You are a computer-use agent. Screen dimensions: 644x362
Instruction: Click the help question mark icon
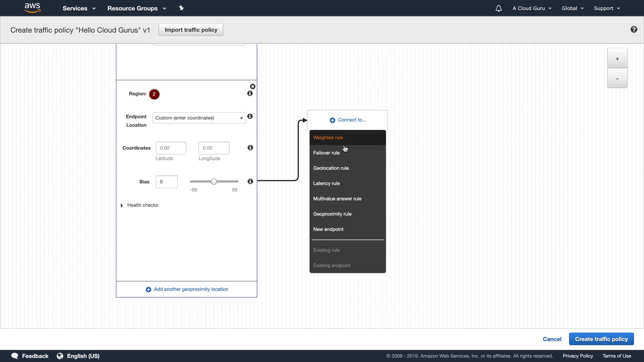[634, 29]
